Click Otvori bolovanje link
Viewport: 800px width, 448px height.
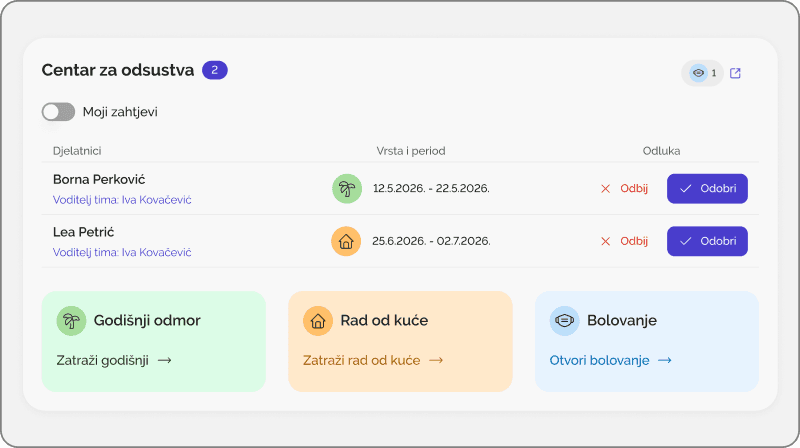click(599, 360)
